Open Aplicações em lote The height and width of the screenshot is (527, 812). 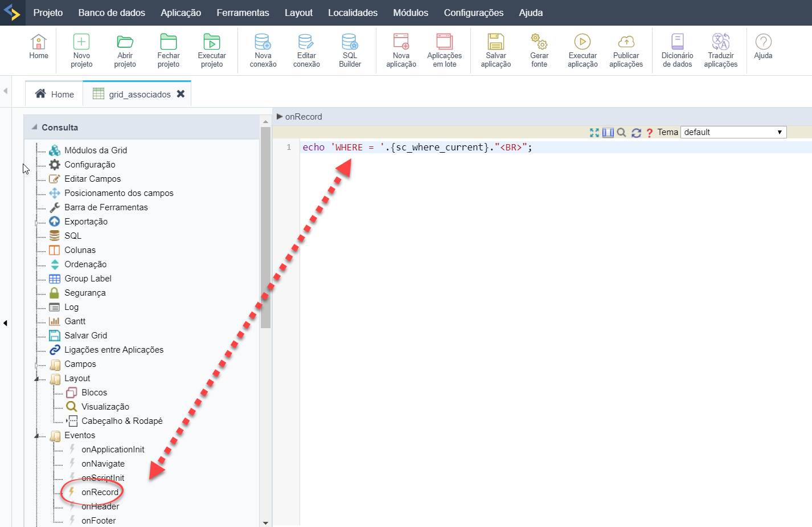click(445, 51)
